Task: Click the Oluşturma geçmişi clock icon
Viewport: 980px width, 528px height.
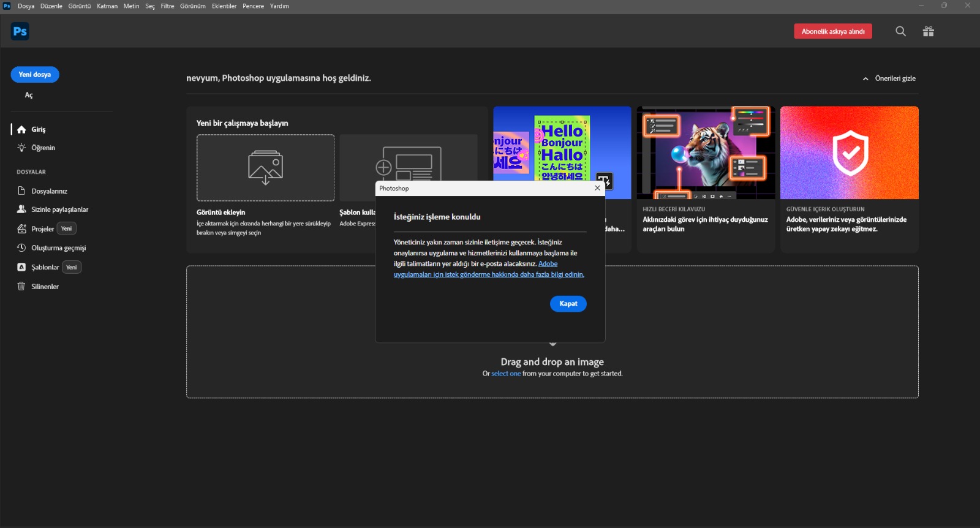Action: coord(21,248)
